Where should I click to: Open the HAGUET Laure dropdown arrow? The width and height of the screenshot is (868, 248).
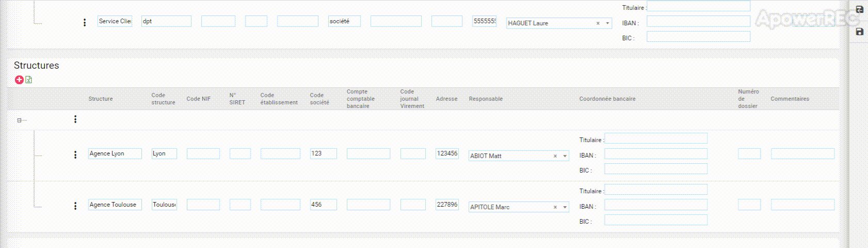(x=607, y=23)
